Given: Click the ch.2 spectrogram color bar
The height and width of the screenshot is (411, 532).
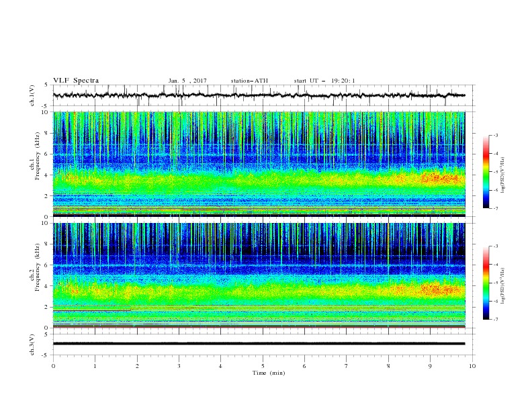Looking at the screenshot, I should (486, 283).
